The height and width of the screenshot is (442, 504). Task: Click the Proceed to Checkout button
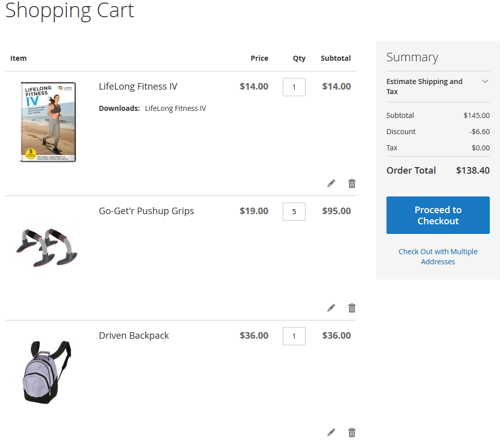coord(438,215)
